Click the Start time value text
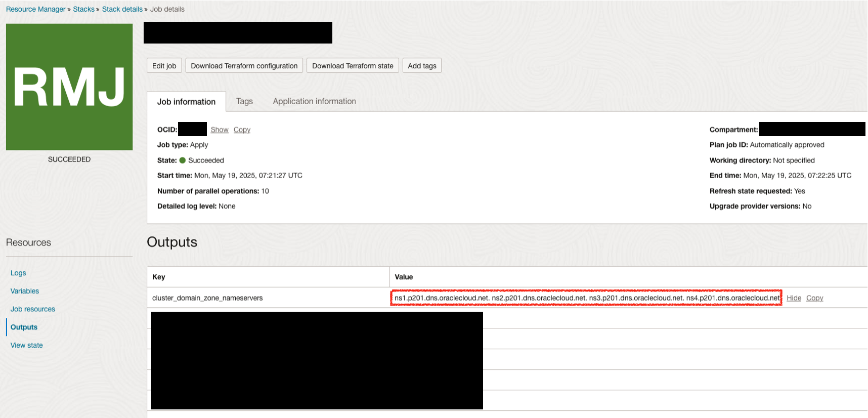868x418 pixels. tap(248, 176)
